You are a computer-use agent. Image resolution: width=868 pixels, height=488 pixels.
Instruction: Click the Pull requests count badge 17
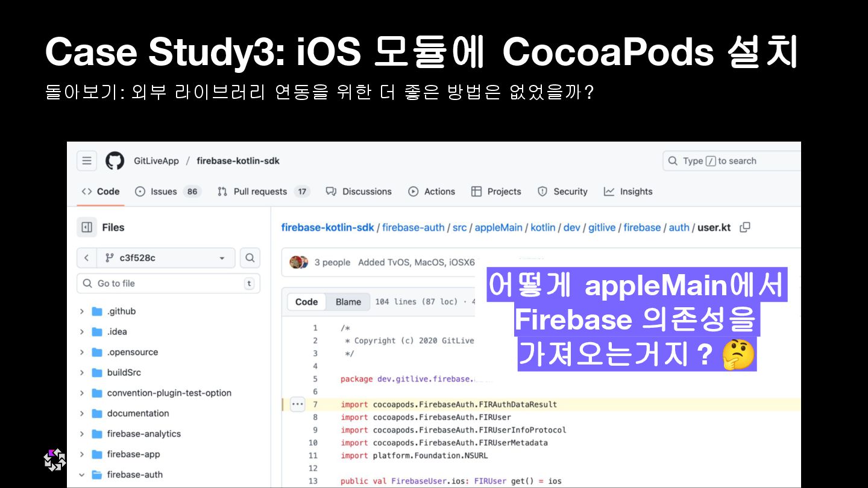coord(302,192)
